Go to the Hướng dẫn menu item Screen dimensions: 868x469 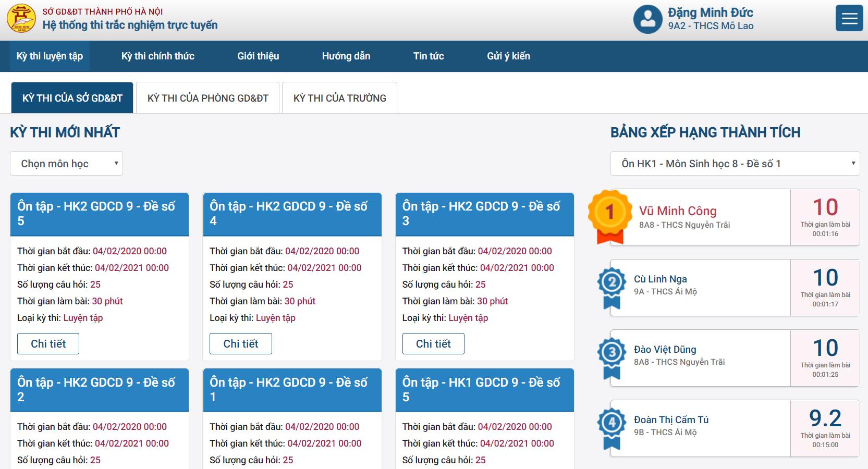(346, 56)
